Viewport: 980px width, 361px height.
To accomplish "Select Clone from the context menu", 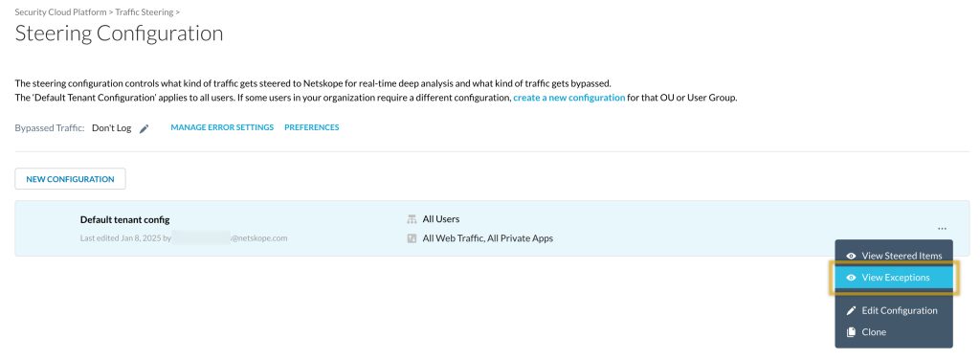I will click(x=894, y=332).
